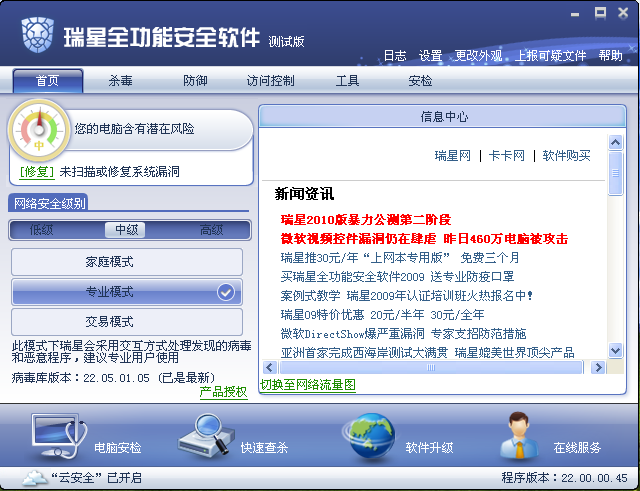Image resolution: width=640 pixels, height=491 pixels.
Task: Click the news panel scroll down arrow
Action: (x=616, y=350)
